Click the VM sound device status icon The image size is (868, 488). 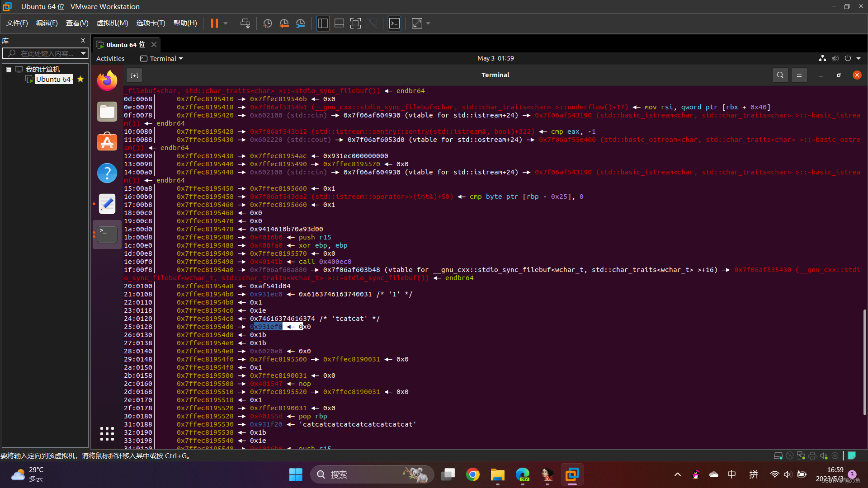(824, 455)
